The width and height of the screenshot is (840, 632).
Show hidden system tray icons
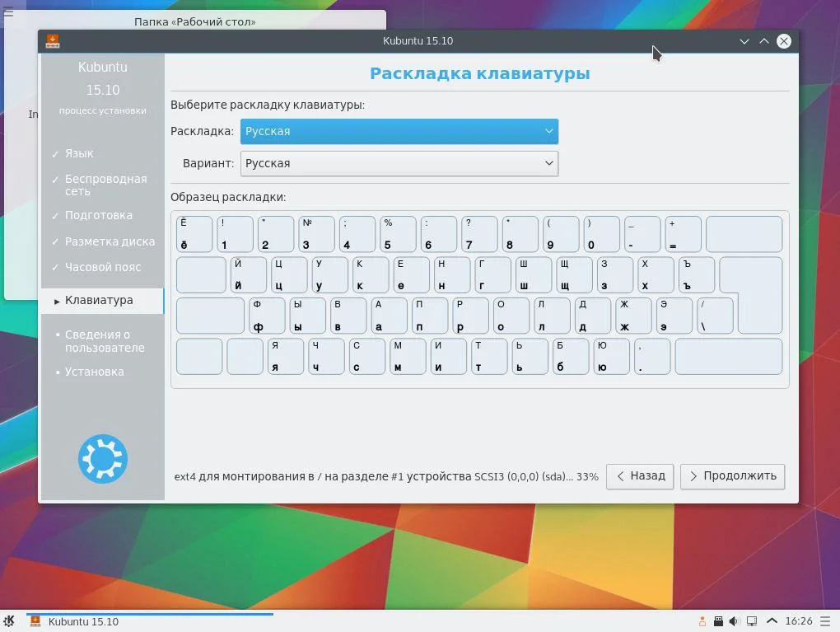(772, 620)
